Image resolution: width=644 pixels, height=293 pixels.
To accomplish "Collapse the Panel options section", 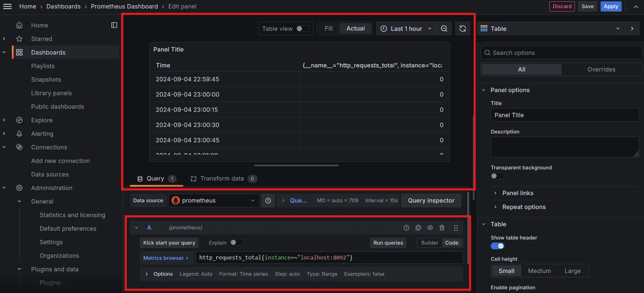I will (x=484, y=90).
